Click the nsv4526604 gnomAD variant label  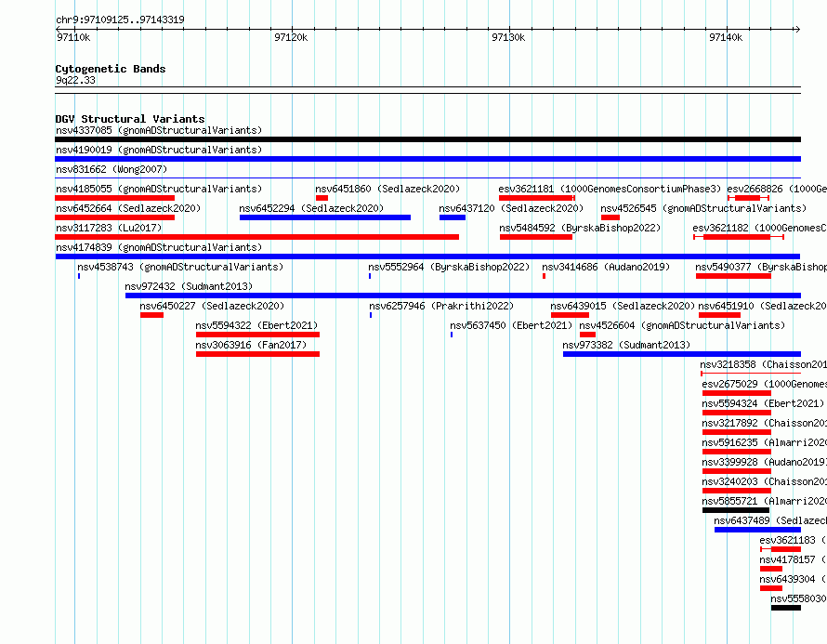tap(682, 325)
